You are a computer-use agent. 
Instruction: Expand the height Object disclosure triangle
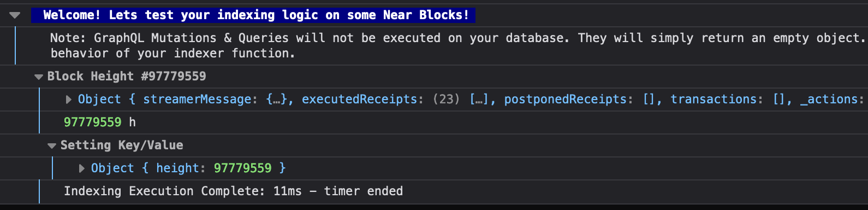click(82, 168)
